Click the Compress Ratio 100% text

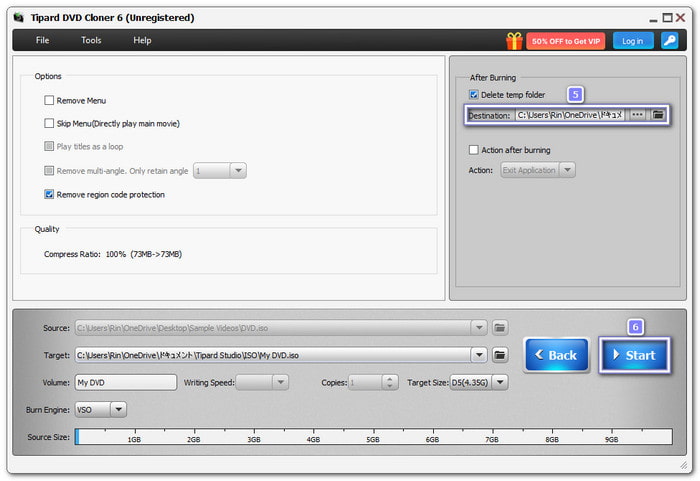(x=113, y=254)
